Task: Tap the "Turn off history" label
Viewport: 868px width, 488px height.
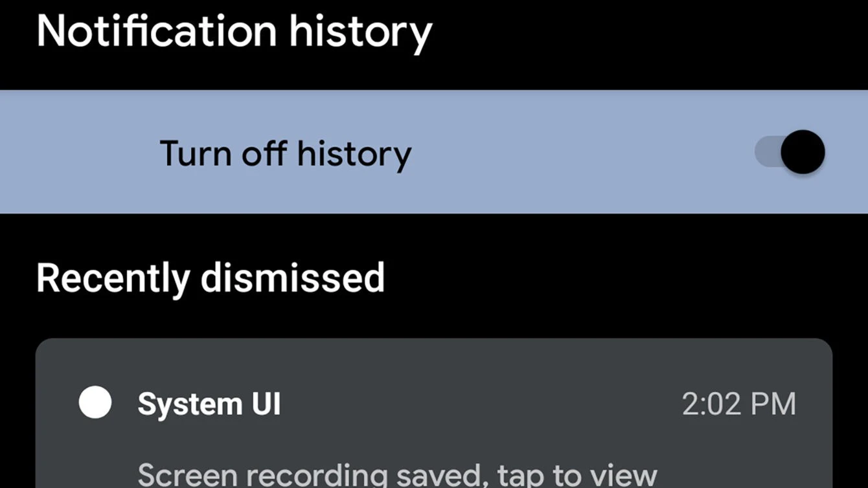Action: click(x=285, y=153)
